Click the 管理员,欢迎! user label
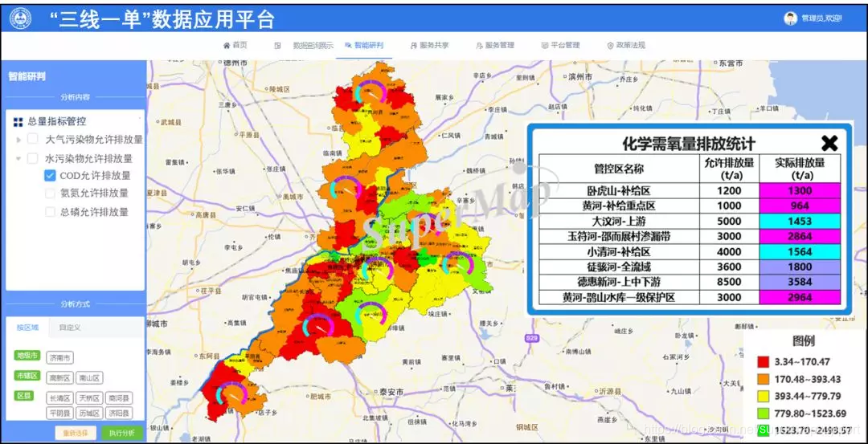 (821, 18)
